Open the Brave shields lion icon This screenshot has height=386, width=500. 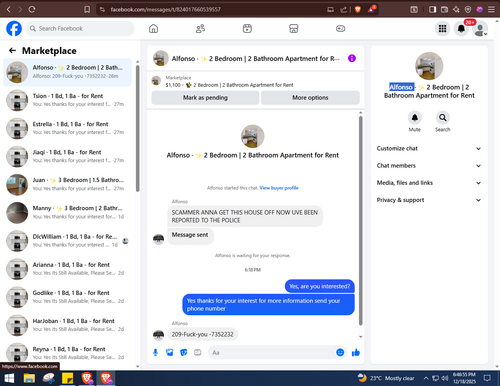coord(358,9)
